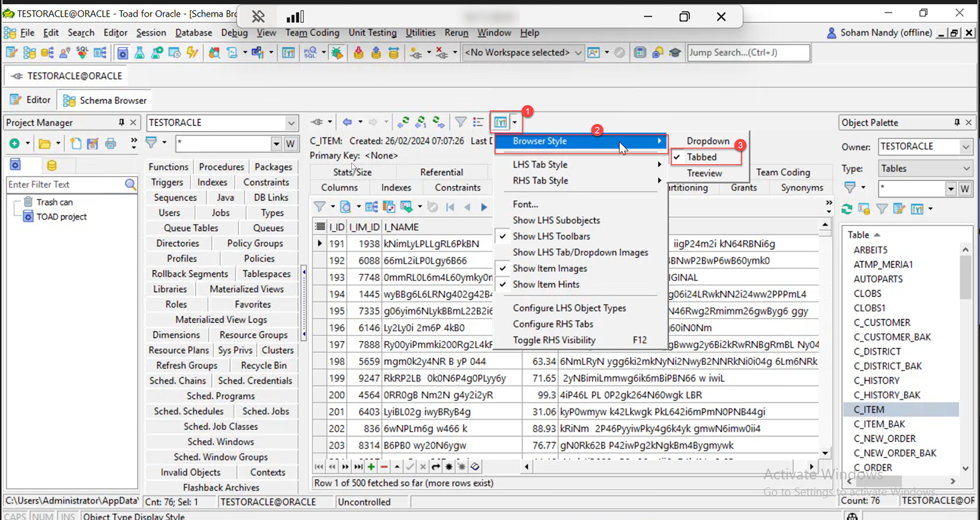Click the Recycle Bin object tab
Image resolution: width=980 pixels, height=520 pixels.
pos(264,365)
